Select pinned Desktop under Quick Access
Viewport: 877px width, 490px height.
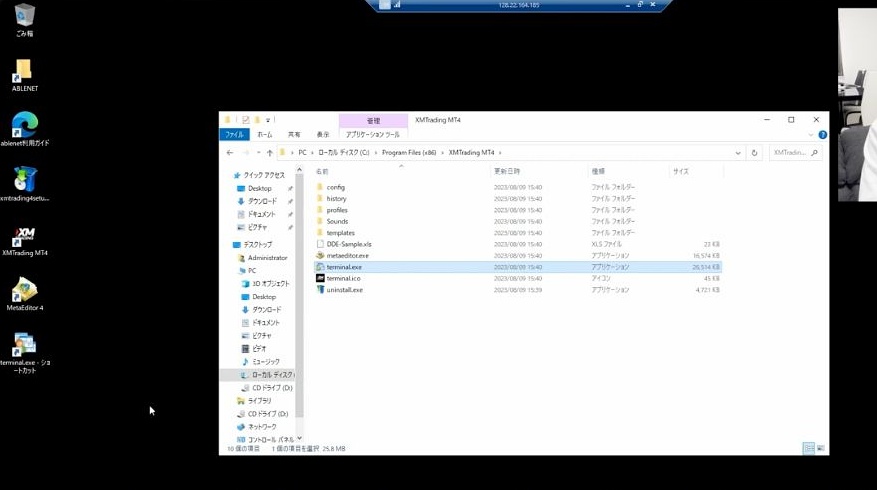point(260,189)
